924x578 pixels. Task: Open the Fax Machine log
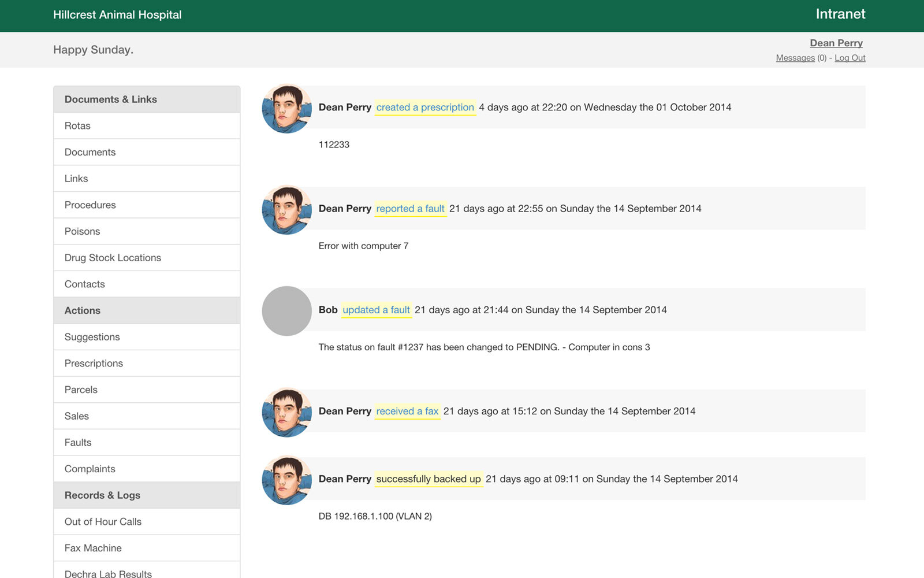pos(147,548)
